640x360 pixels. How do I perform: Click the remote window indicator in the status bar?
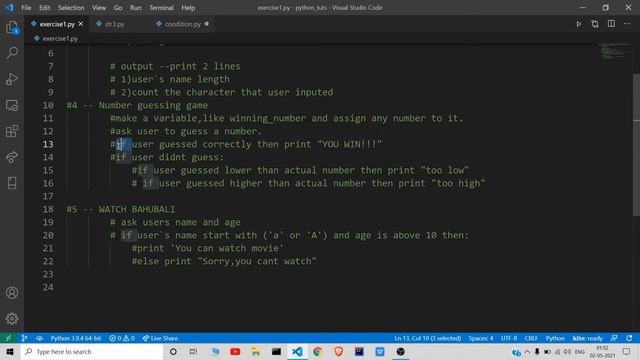[x=9, y=338]
